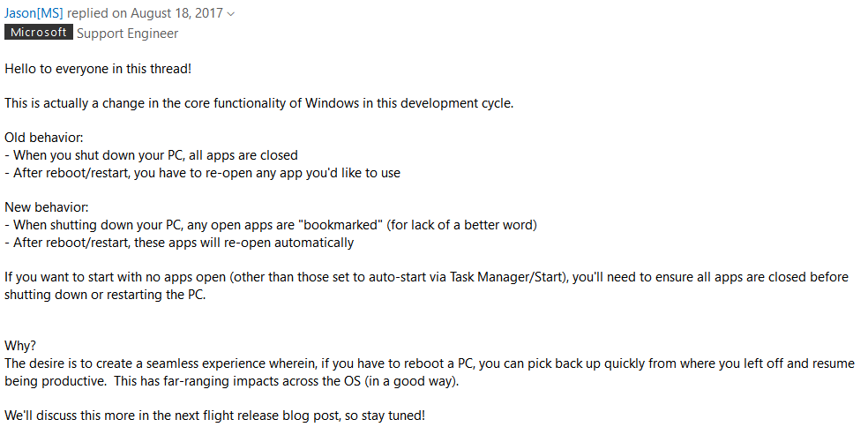Click the 'Why?' heading
The width and height of the screenshot is (868, 442).
pyautogui.click(x=20, y=346)
